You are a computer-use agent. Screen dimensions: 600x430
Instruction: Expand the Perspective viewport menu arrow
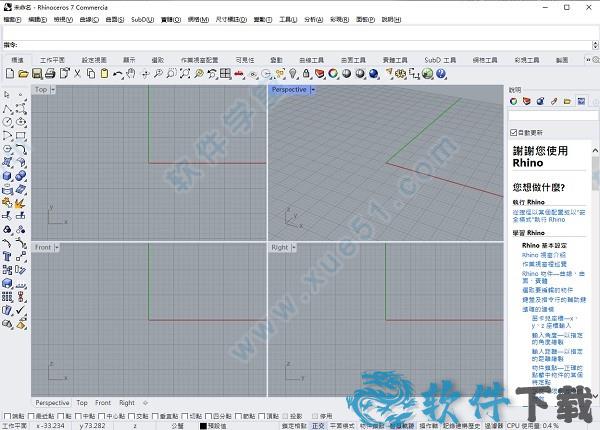point(312,90)
